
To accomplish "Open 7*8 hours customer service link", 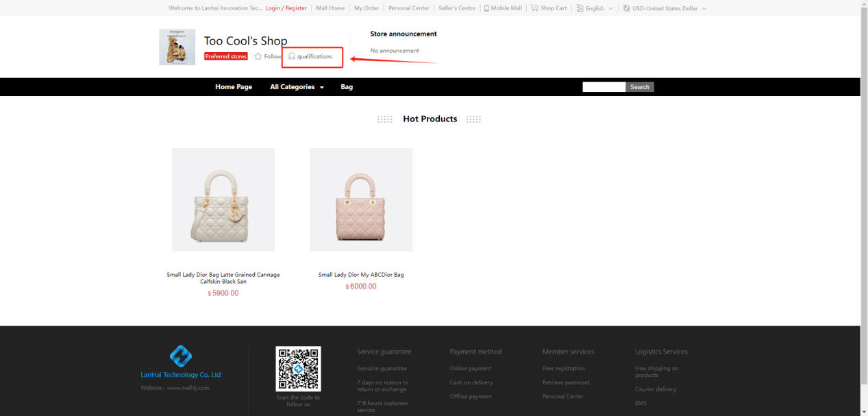I will 382,406.
